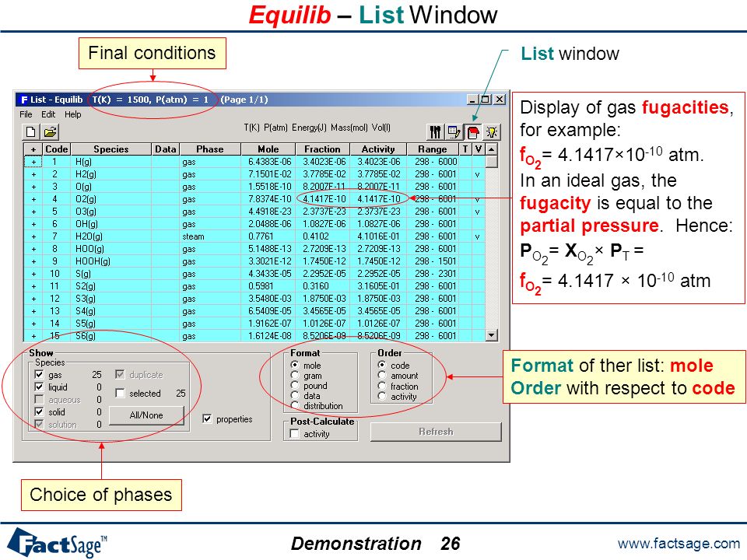
Task: Select order by fraction radio button
Action: (382, 386)
